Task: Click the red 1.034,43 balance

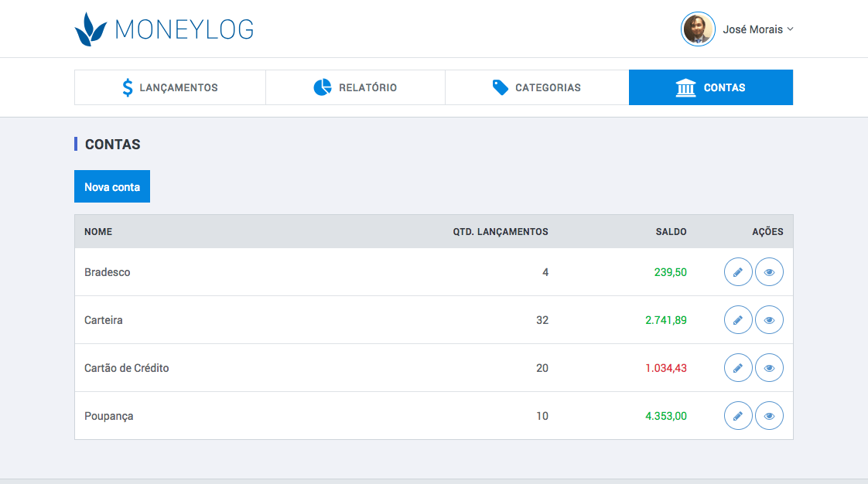Action: (666, 368)
